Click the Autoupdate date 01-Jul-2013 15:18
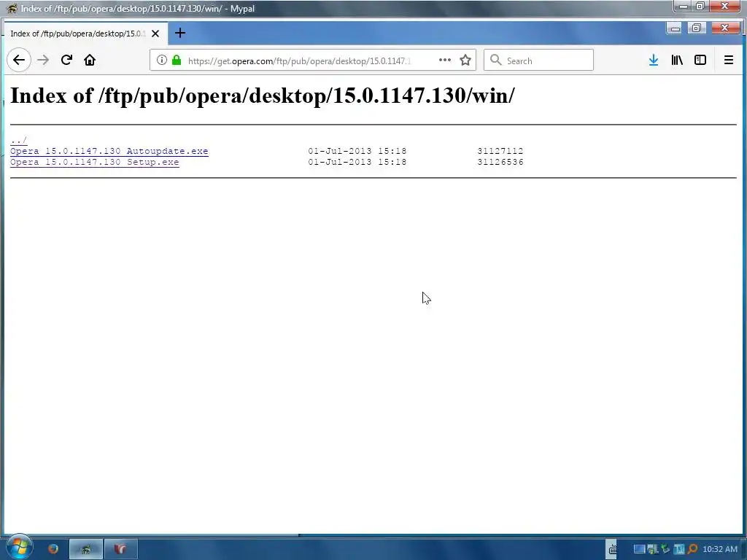Screen dimensions: 747x560 click(x=357, y=151)
